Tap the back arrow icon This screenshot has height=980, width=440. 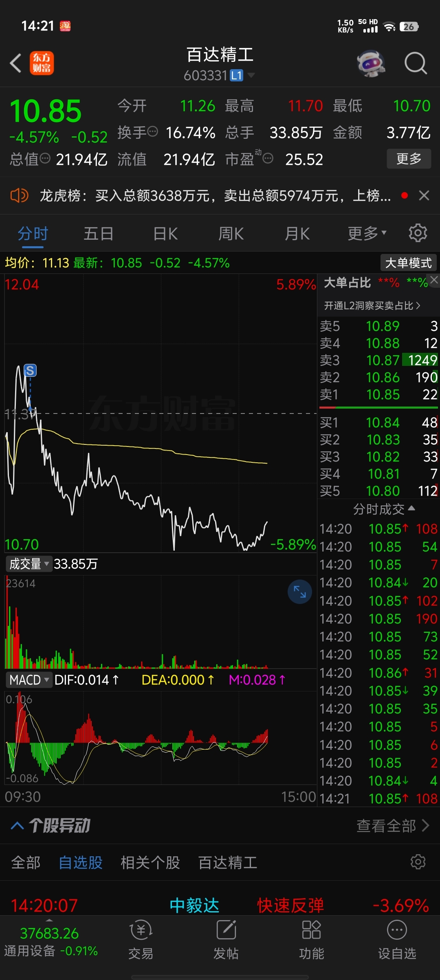pyautogui.click(x=15, y=63)
